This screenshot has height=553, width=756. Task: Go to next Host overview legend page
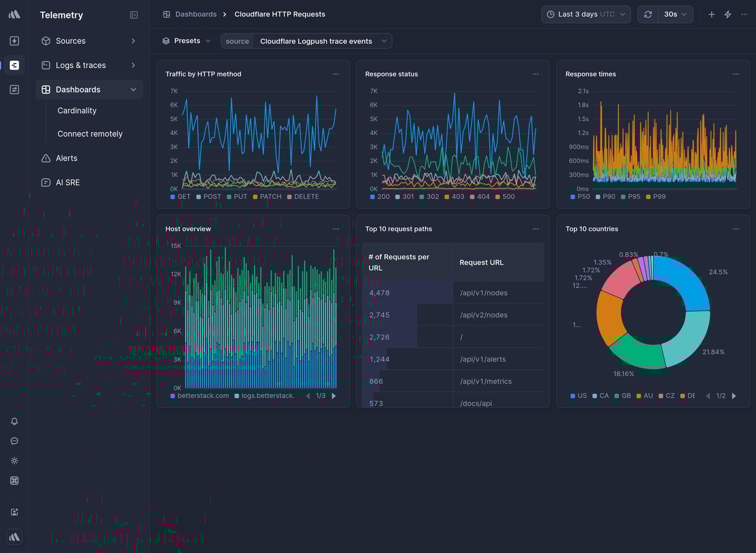pos(334,396)
